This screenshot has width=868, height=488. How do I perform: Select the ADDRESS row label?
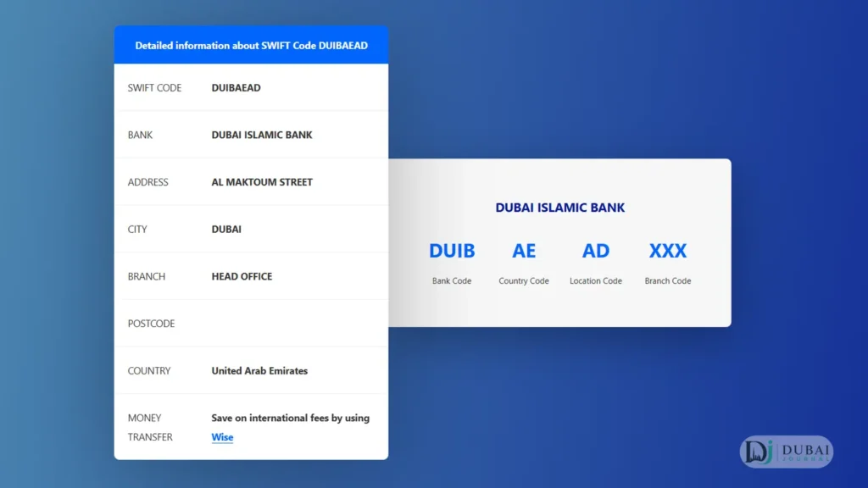pyautogui.click(x=147, y=182)
